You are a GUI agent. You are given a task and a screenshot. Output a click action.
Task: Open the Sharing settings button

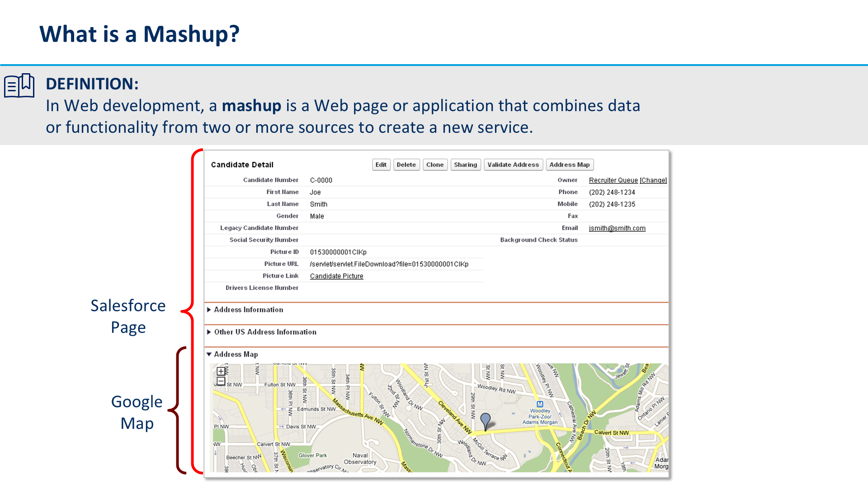466,165
